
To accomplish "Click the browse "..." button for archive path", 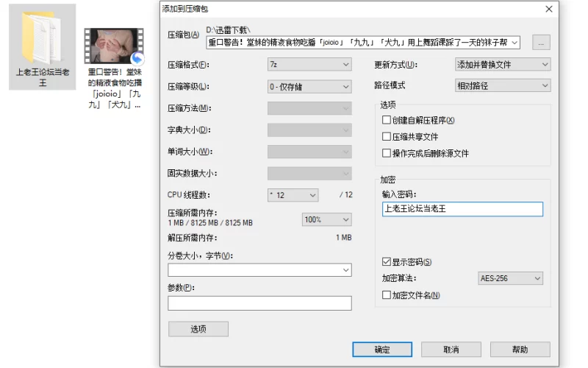I will click(x=541, y=43).
